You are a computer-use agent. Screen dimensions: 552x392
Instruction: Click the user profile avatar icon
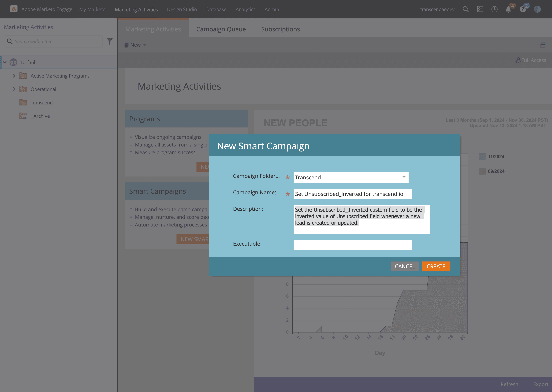click(537, 9)
